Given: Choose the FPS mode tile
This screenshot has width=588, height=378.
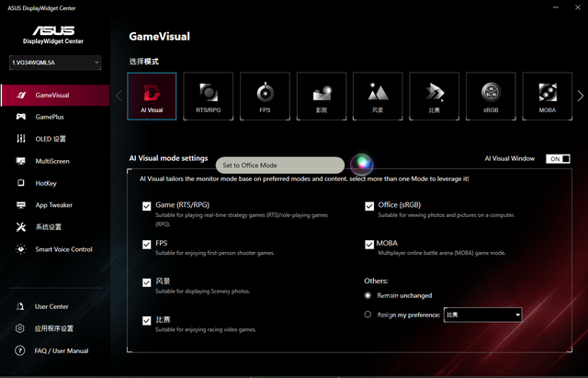Looking at the screenshot, I should pos(265,96).
